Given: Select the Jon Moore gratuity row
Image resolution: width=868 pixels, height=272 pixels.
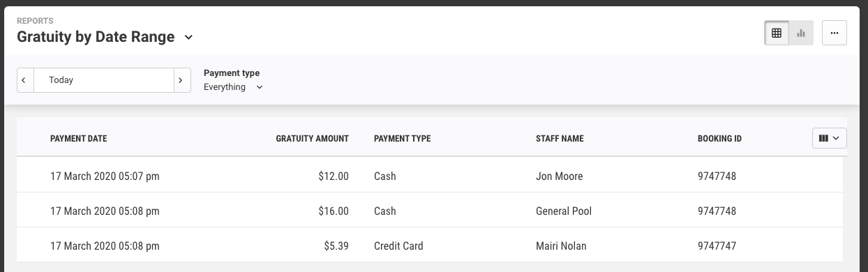Looking at the screenshot, I should coord(430,176).
